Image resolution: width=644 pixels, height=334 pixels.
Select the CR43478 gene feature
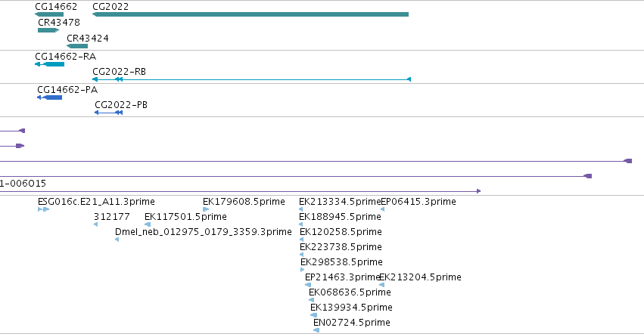click(x=48, y=30)
